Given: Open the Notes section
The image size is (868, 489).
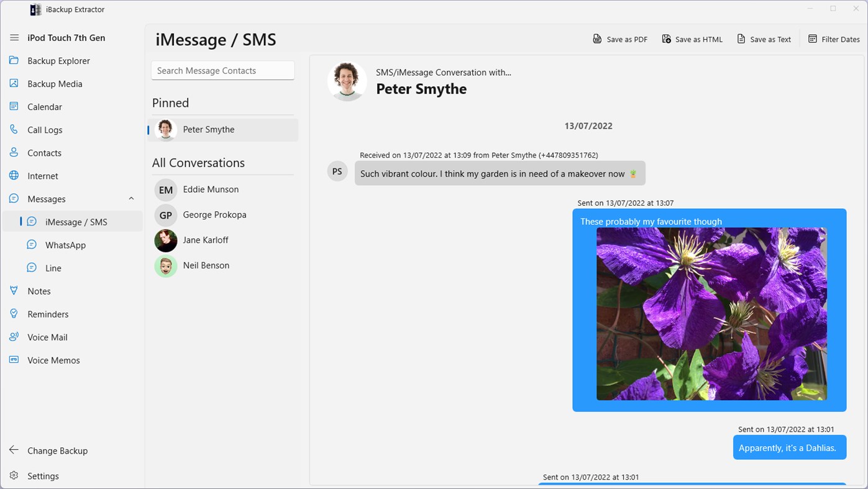Looking at the screenshot, I should point(39,291).
